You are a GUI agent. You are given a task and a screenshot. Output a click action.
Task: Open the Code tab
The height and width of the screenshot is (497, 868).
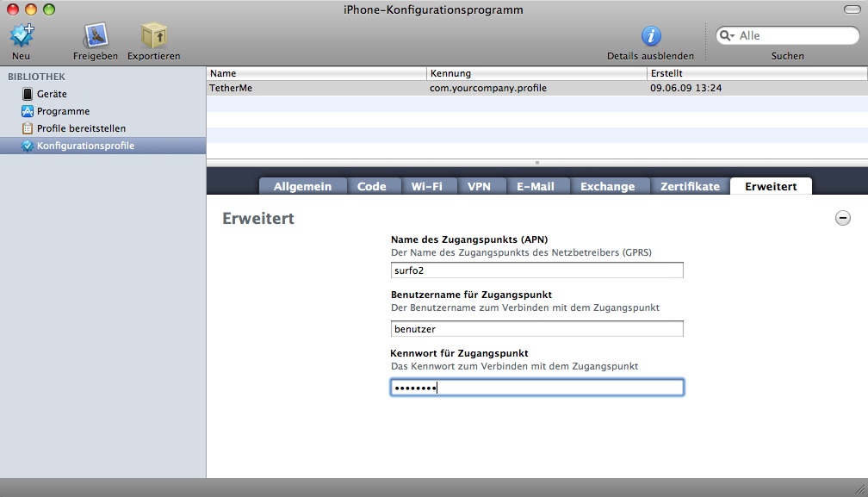pyautogui.click(x=372, y=186)
